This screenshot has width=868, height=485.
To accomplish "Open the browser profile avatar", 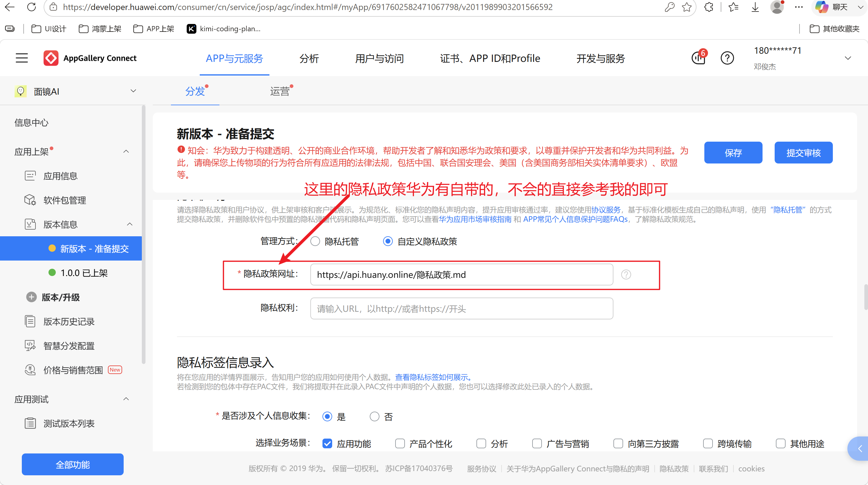I will tap(777, 7).
